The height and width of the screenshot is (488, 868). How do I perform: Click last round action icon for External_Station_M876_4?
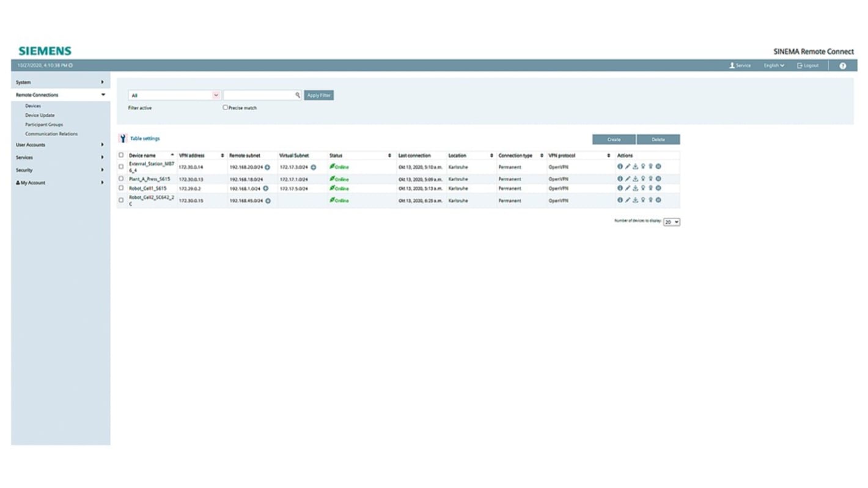click(x=658, y=166)
